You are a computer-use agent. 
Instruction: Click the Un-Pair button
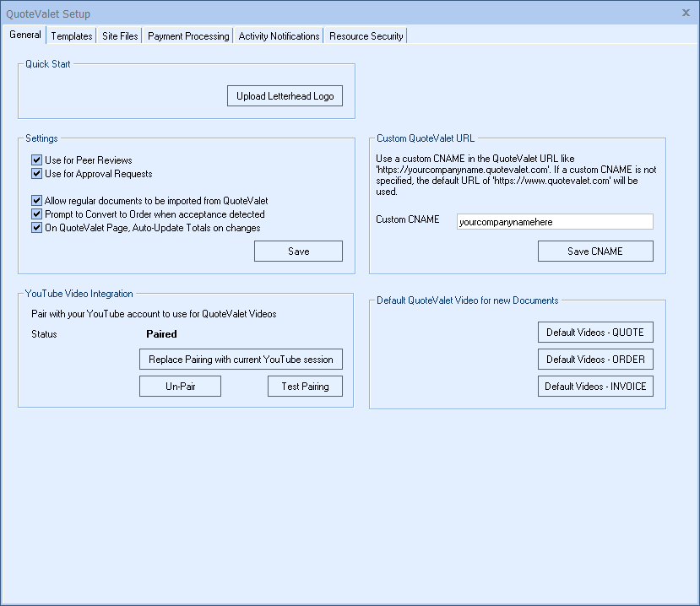[x=180, y=386]
